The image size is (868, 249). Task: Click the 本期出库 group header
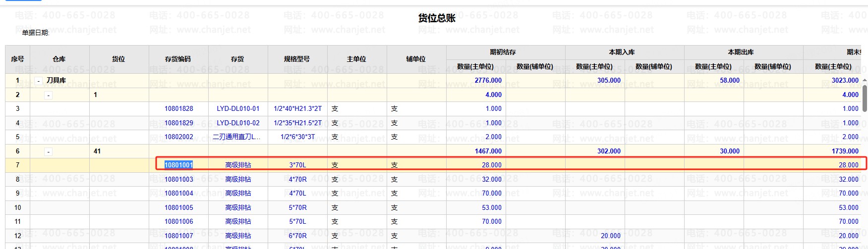tap(741, 52)
